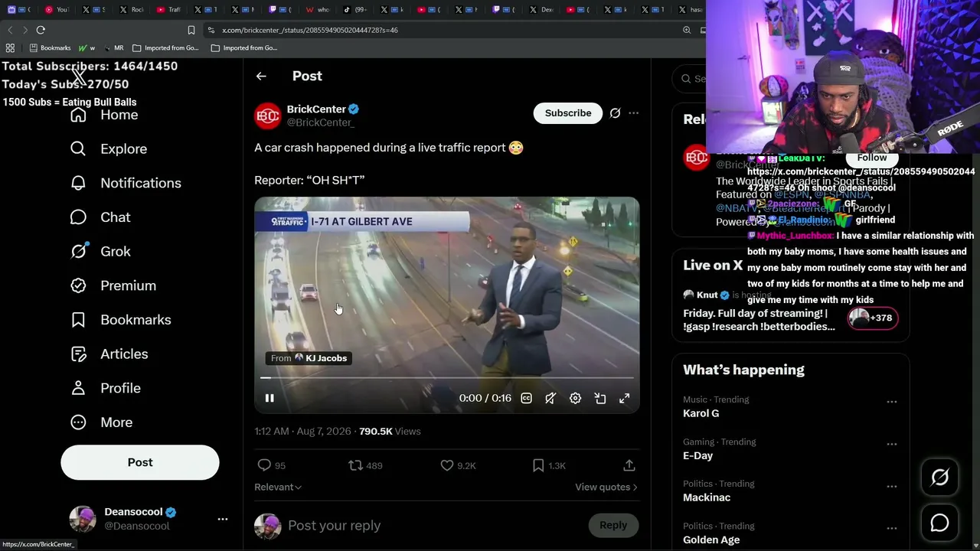Viewport: 980px width, 551px height.
Task: Open the Bookmarks folder in the bookmarks bar
Action: tap(50, 47)
